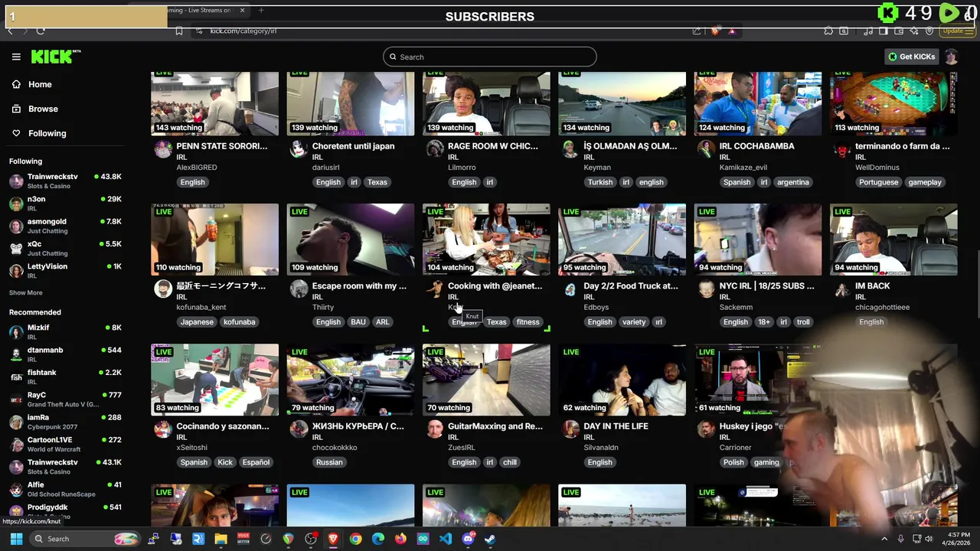The image size is (980, 551).
Task: Expand Show more in Following list
Action: click(x=26, y=292)
